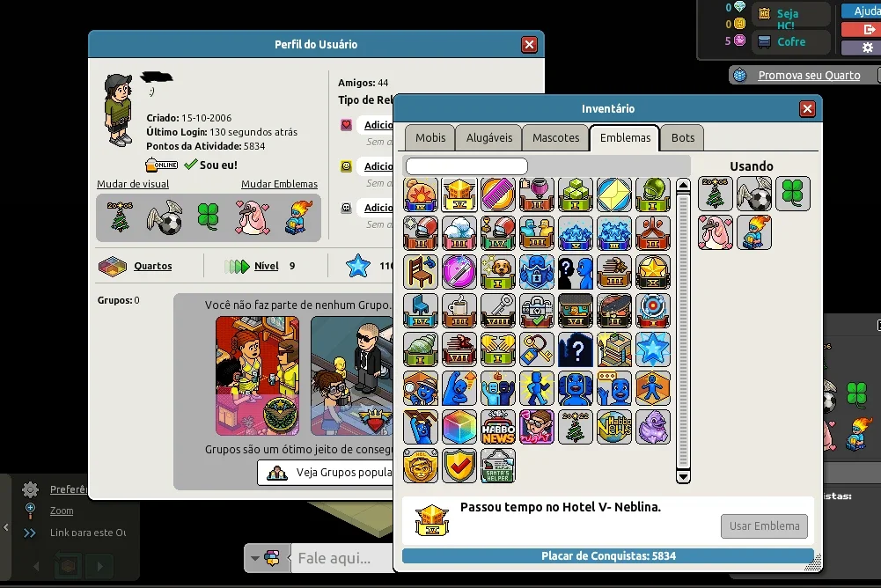Click pink flamingo hearts badge in Usando panel
This screenshot has height=588, width=881.
pos(716,232)
